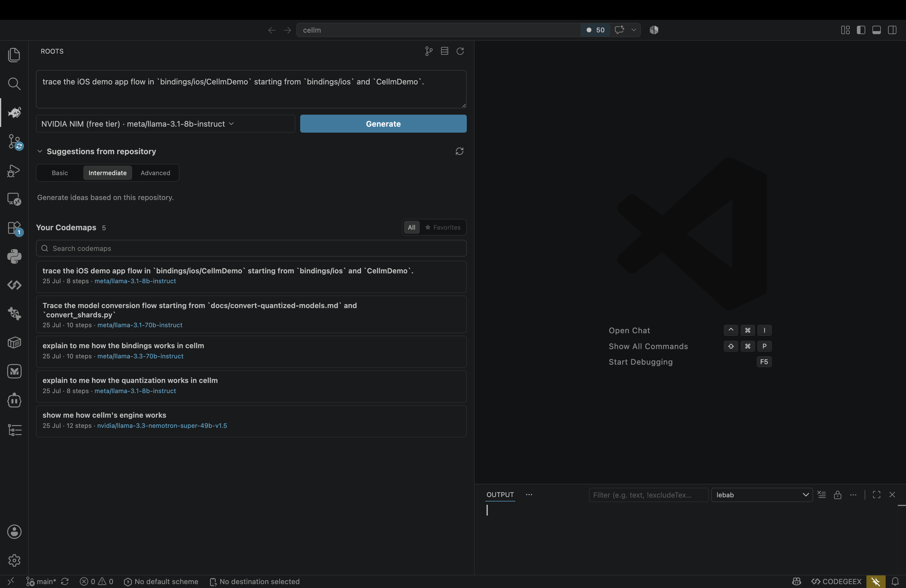The image size is (906, 588).
Task: Select the Advanced suggestions tab
Action: [x=155, y=173]
